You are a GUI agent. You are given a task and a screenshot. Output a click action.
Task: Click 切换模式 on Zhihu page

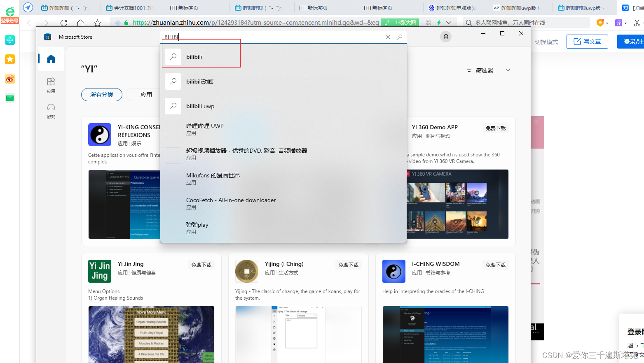[x=546, y=42]
